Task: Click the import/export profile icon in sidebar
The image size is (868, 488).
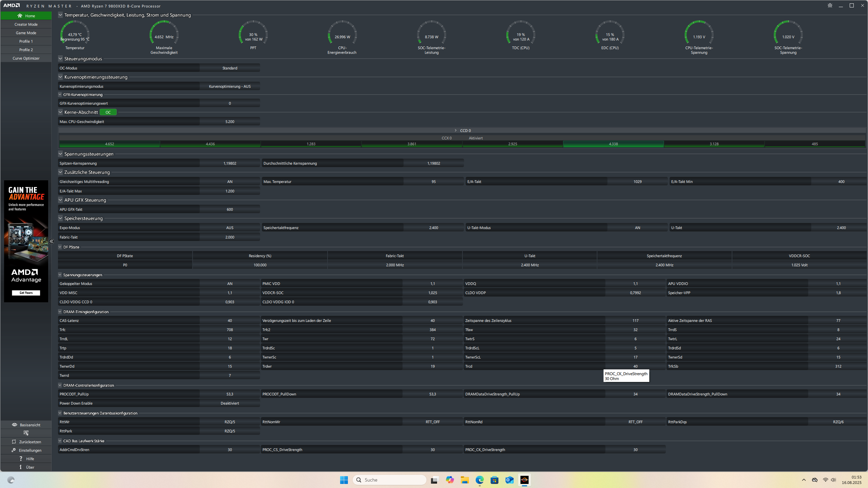Action: [x=26, y=433]
